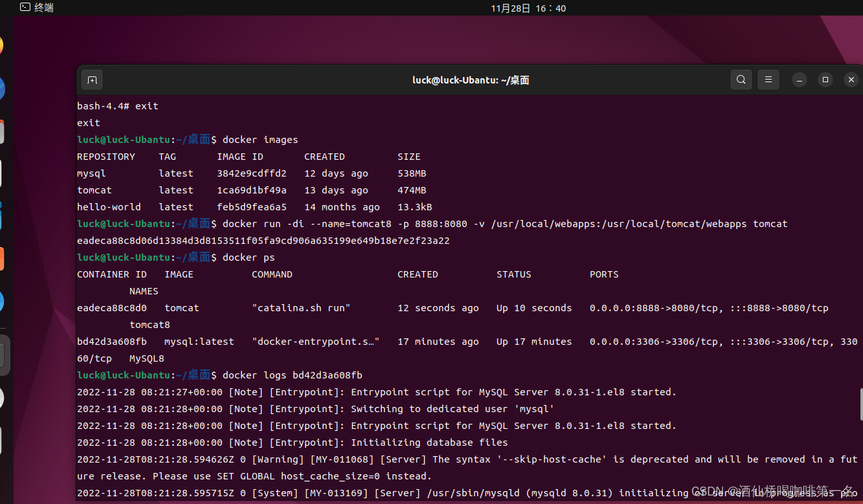Click the container name MySQL8
The width and height of the screenshot is (863, 504).
(x=147, y=358)
